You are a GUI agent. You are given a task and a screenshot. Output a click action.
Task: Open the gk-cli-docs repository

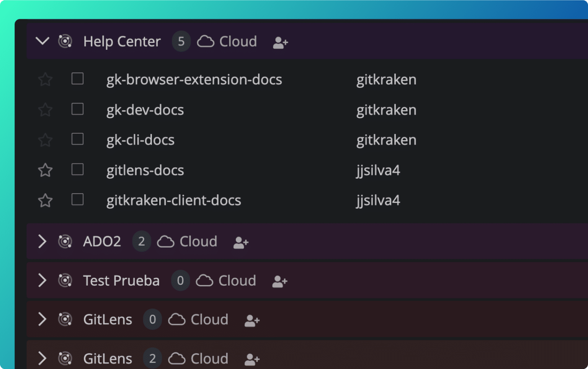tap(140, 140)
